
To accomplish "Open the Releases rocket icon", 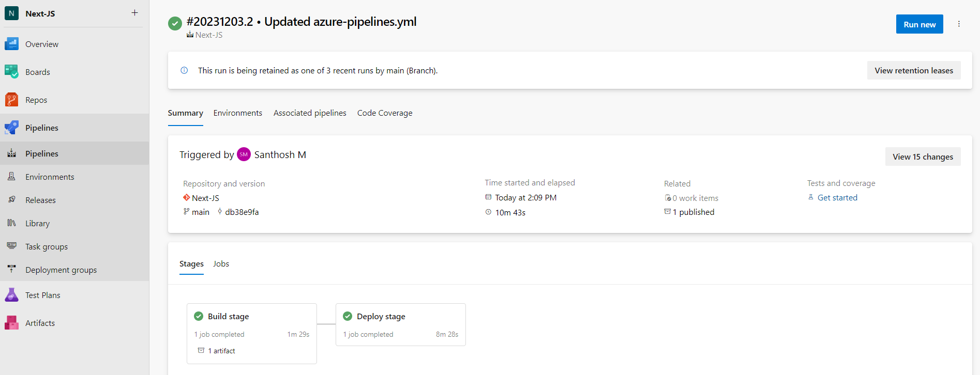I will point(11,200).
